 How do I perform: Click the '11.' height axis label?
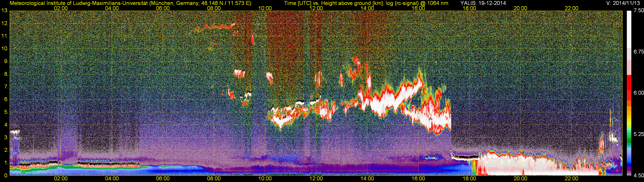(x=5, y=36)
